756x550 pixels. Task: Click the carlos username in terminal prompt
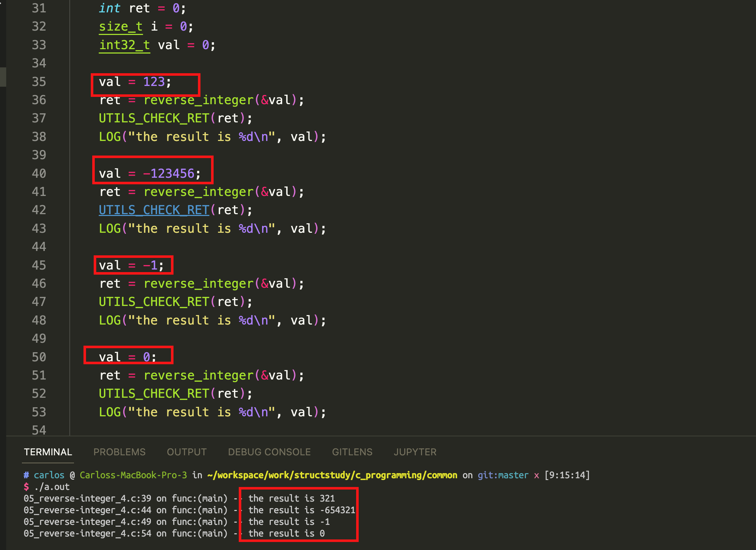(x=49, y=475)
